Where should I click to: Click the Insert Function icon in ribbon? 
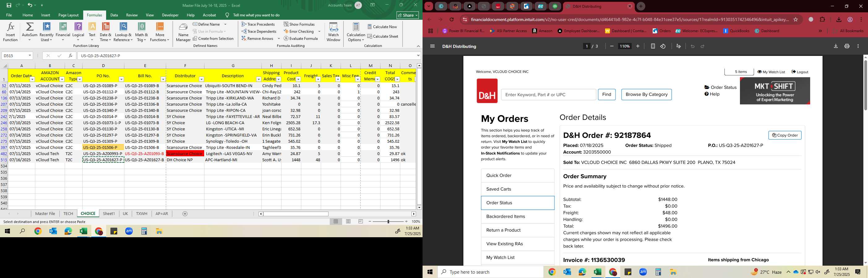(10, 32)
